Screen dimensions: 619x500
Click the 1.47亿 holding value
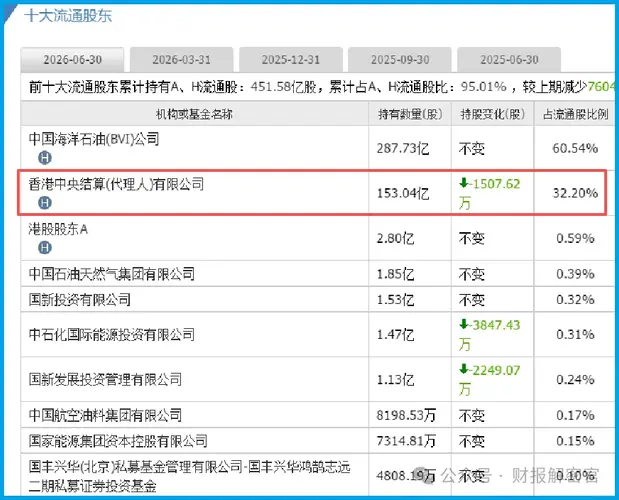[x=396, y=335]
